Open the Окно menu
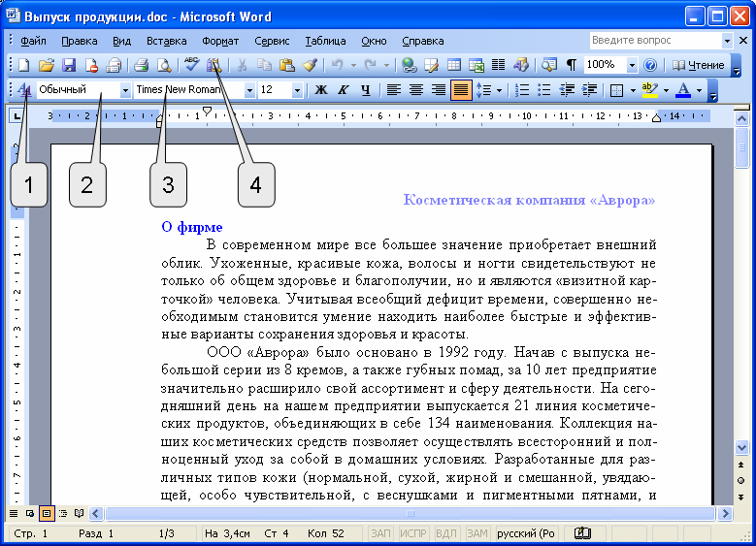The height and width of the screenshot is (546, 756). [x=375, y=41]
